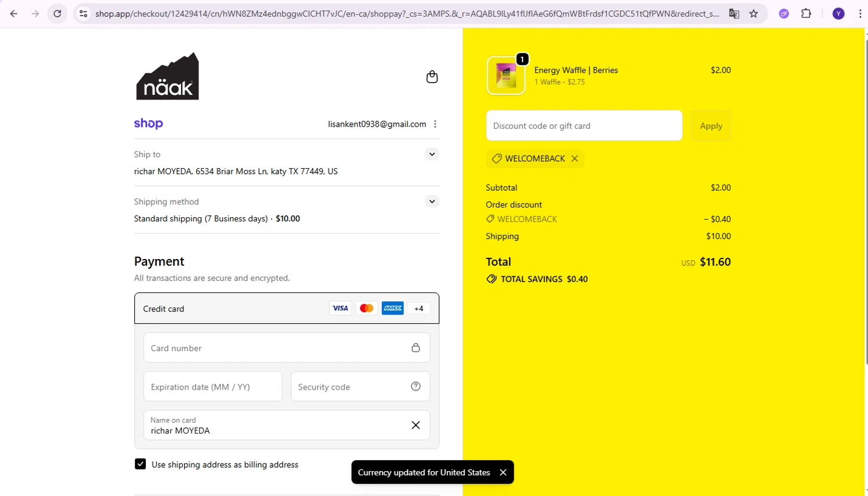Focus the Card number input
The width and height of the screenshot is (868, 496).
pyautogui.click(x=286, y=347)
